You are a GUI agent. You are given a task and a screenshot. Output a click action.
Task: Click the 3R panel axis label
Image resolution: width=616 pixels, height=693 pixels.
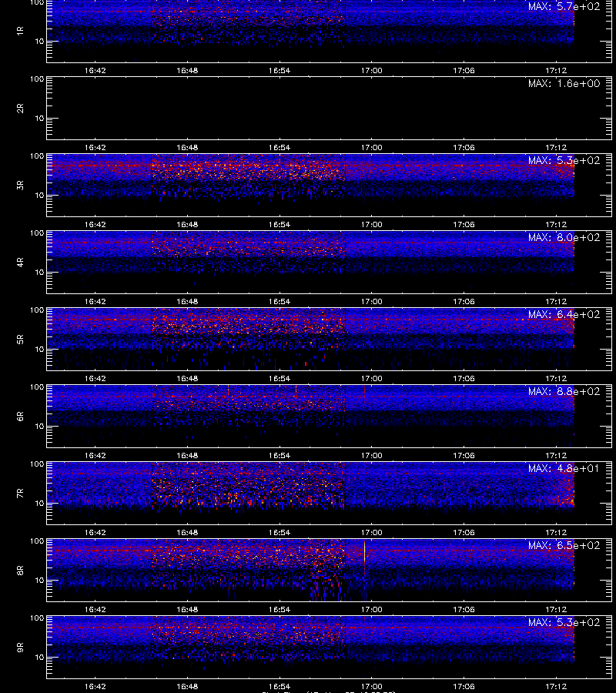(20, 185)
